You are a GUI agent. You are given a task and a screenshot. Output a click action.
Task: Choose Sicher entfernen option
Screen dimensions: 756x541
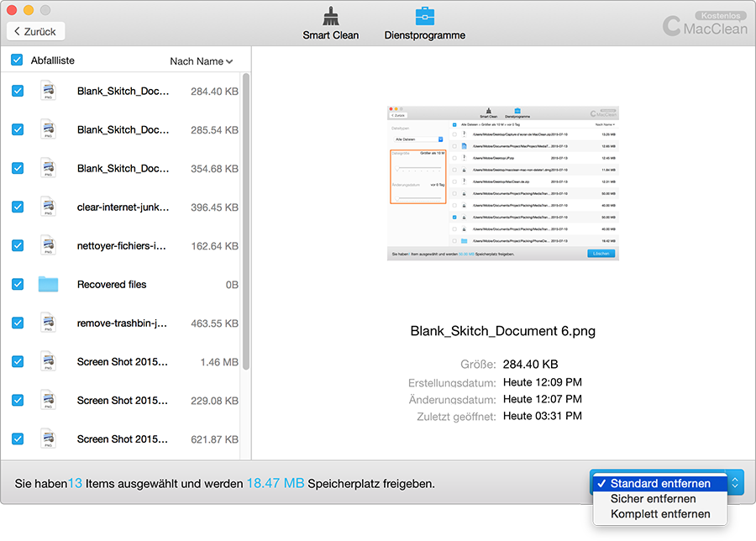point(660,498)
